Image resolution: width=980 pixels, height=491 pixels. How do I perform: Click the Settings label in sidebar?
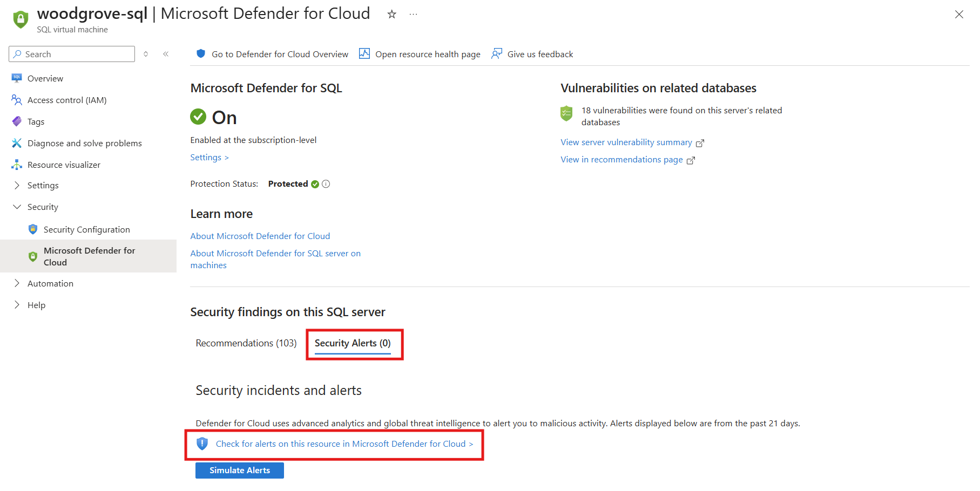(43, 185)
